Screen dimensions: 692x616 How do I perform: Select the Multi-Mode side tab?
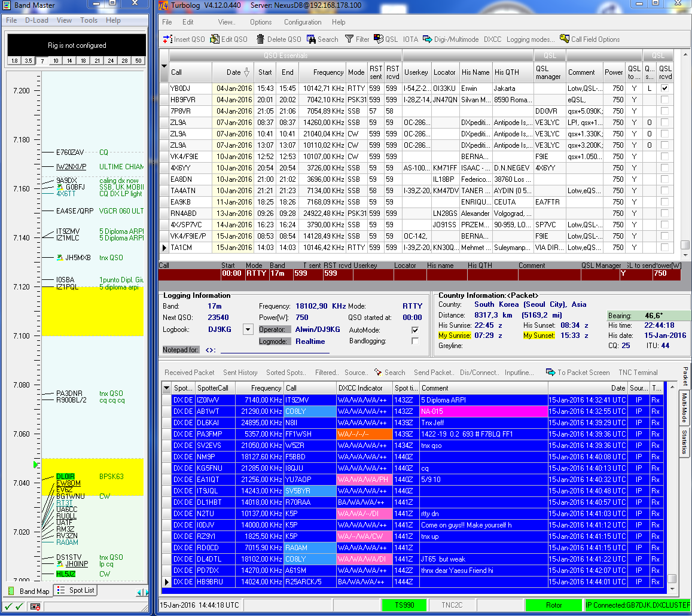(x=684, y=408)
